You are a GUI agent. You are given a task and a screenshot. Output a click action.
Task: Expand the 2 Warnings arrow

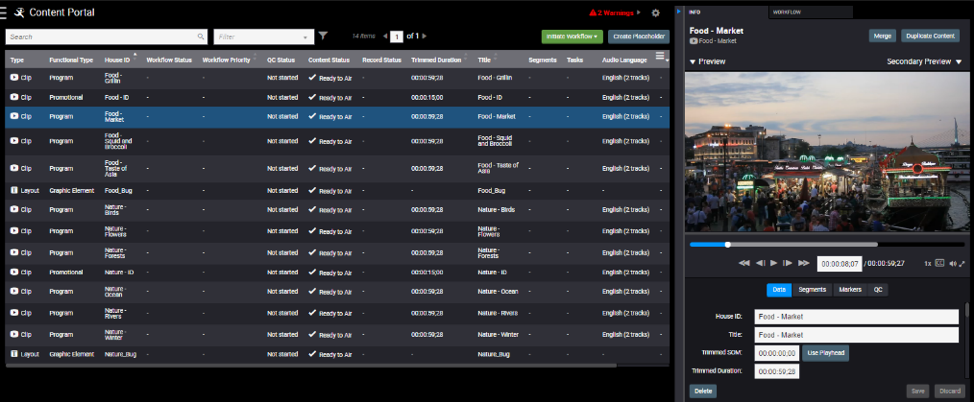click(x=639, y=12)
